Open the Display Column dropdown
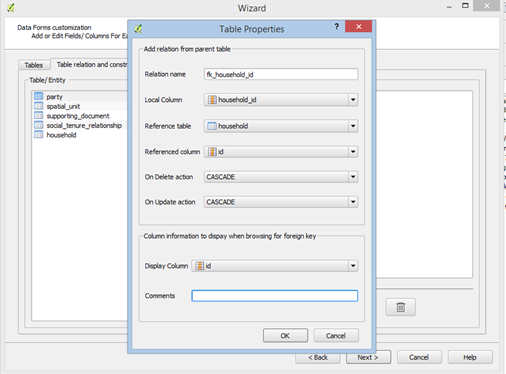The width and height of the screenshot is (506, 374). (353, 266)
